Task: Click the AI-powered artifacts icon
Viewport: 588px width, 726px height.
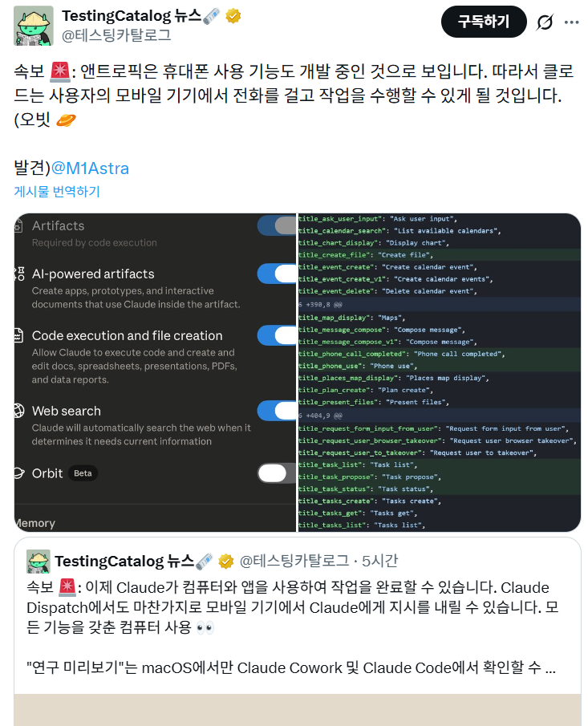Action: pyautogui.click(x=19, y=274)
